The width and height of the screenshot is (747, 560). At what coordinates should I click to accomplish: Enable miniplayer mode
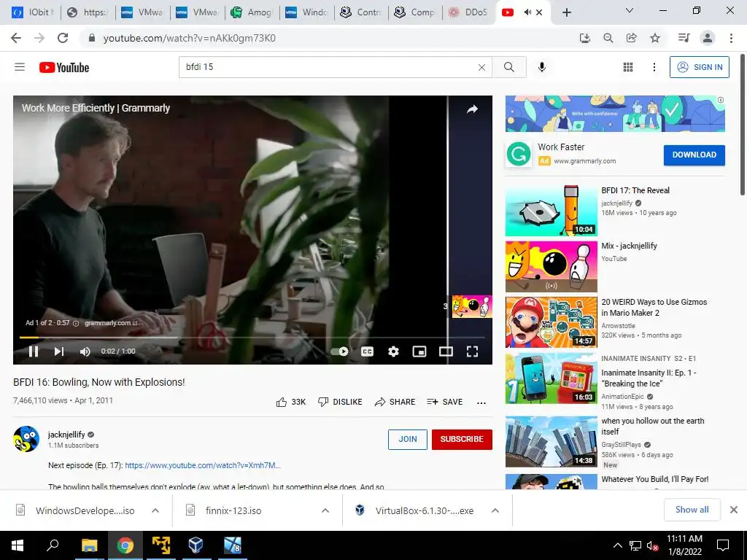tap(419, 351)
